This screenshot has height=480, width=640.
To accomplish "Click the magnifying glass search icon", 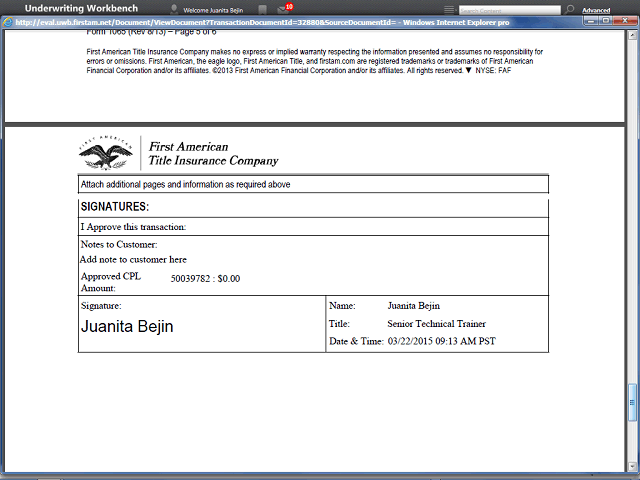I will point(569,9).
